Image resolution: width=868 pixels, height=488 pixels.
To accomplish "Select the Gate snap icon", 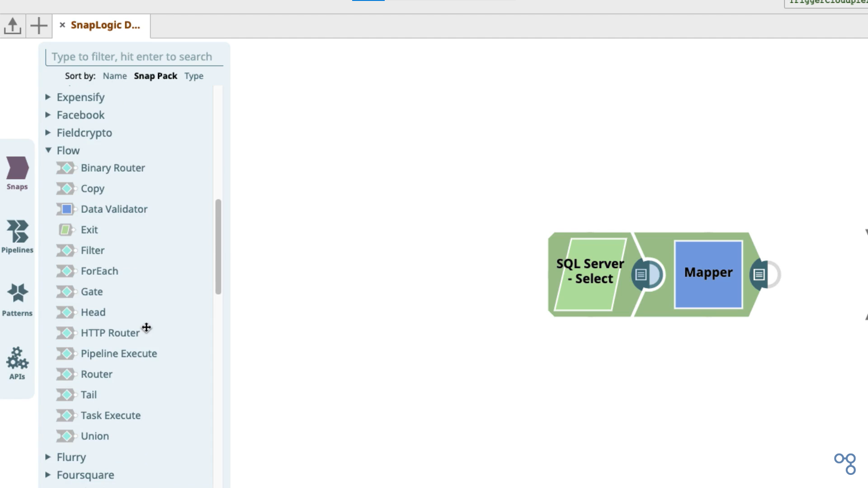I will [66, 291].
